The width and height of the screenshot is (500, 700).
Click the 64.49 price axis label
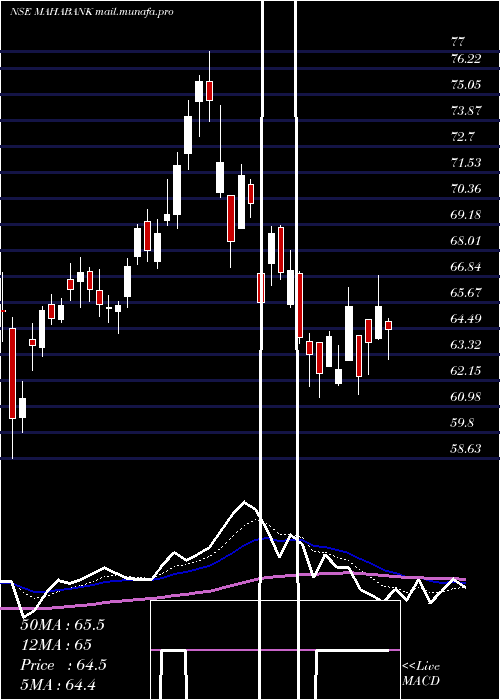pos(466,319)
